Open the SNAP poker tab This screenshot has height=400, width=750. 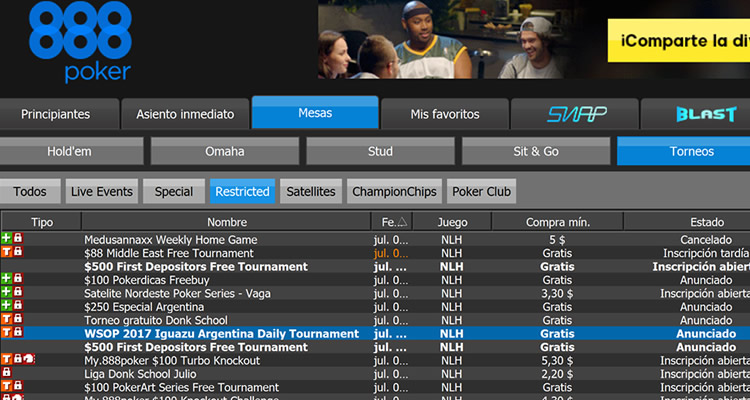tap(574, 114)
